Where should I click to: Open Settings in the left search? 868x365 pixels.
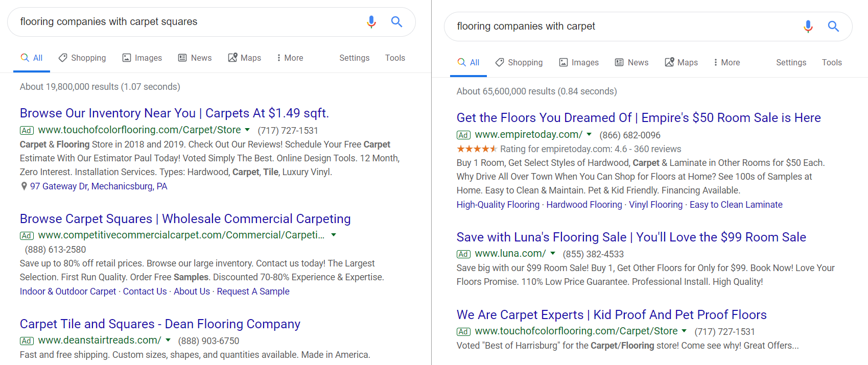(x=355, y=58)
